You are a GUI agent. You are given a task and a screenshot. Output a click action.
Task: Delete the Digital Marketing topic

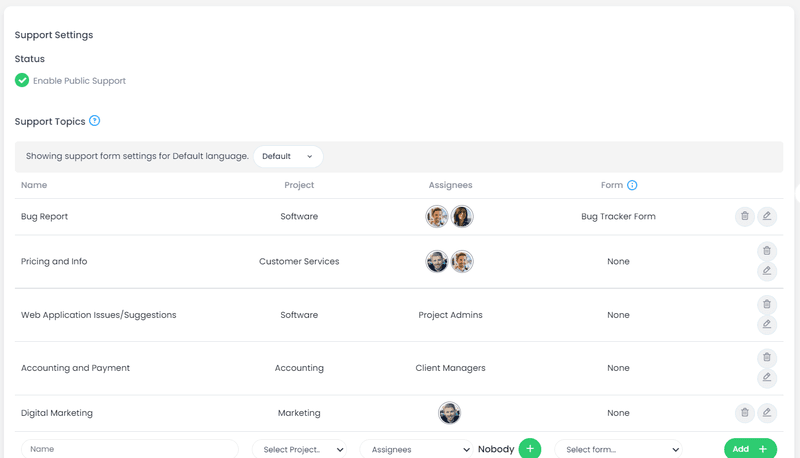pyautogui.click(x=744, y=412)
